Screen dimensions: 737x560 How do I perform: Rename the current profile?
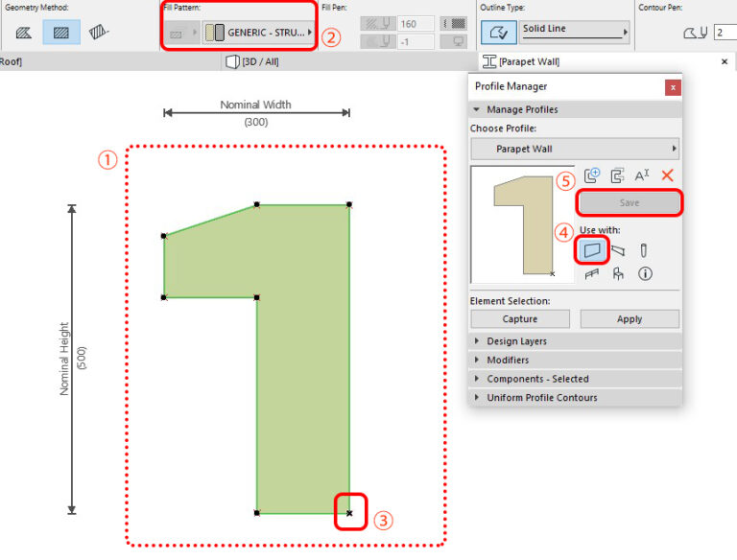click(642, 175)
